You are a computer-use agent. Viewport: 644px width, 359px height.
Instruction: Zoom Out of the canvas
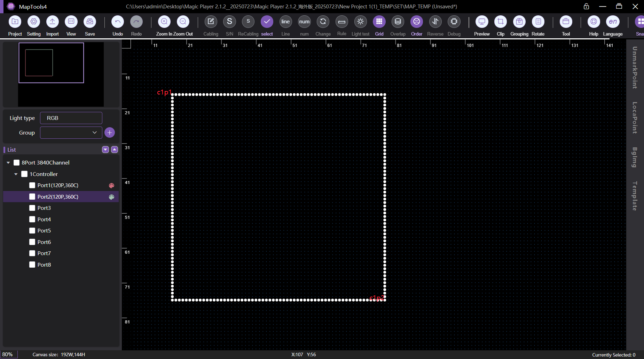(x=183, y=22)
